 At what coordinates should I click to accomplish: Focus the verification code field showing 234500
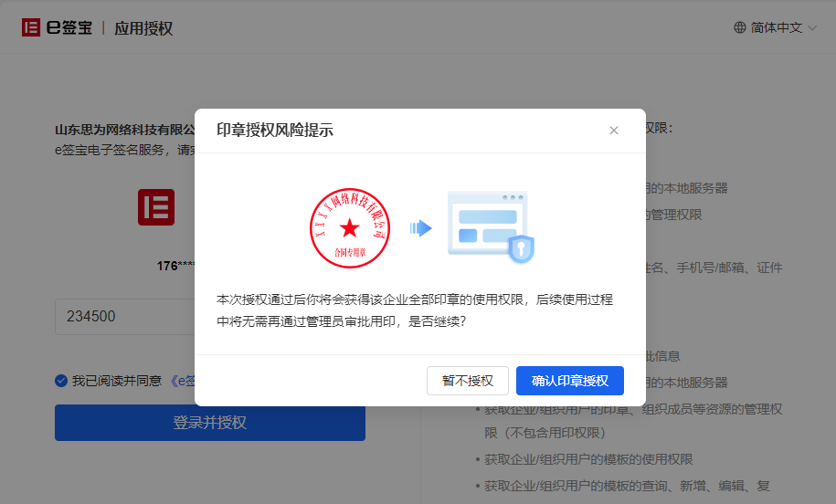click(x=123, y=317)
